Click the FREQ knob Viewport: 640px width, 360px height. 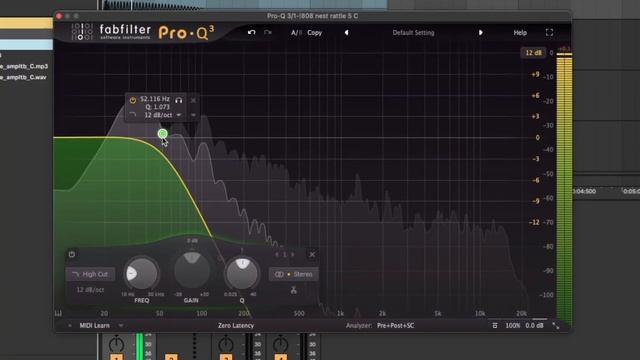(x=141, y=274)
